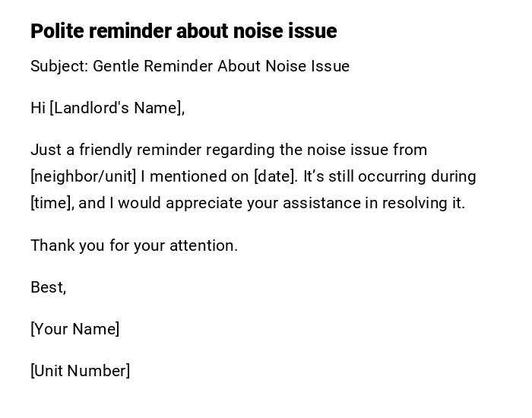This screenshot has width=532, height=418.
Task: Click the "Subject:" label in the subject line
Action: [x=59, y=66]
